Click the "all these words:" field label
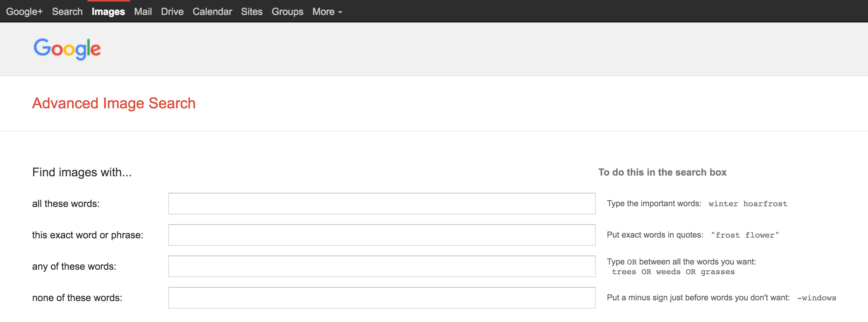 pos(66,204)
